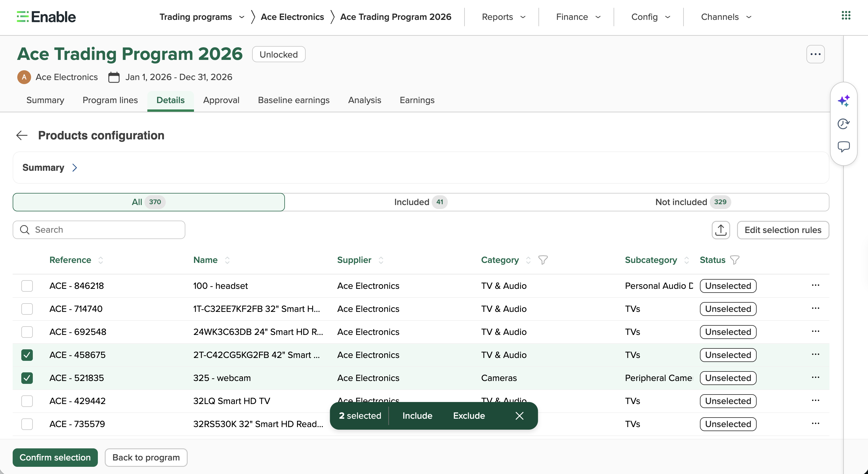Expand the Summary section chevron
868x474 pixels.
(x=75, y=168)
